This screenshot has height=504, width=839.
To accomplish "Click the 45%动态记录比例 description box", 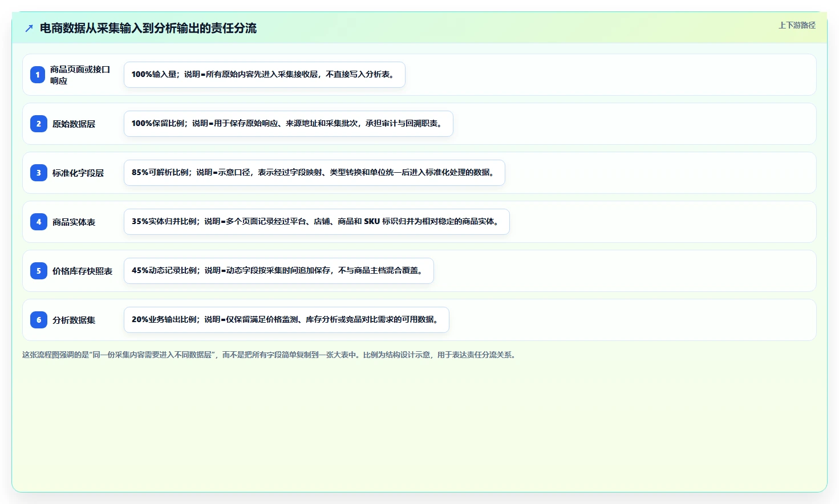I will coord(279,271).
